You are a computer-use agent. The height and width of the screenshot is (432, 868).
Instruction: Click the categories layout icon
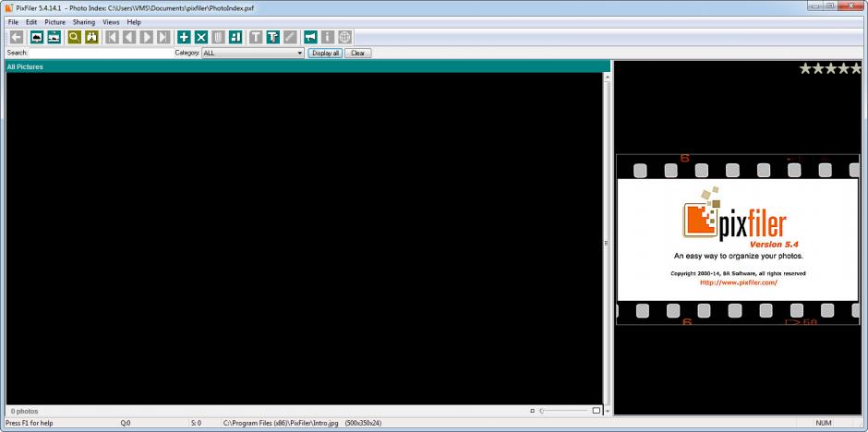pyautogui.click(x=235, y=37)
